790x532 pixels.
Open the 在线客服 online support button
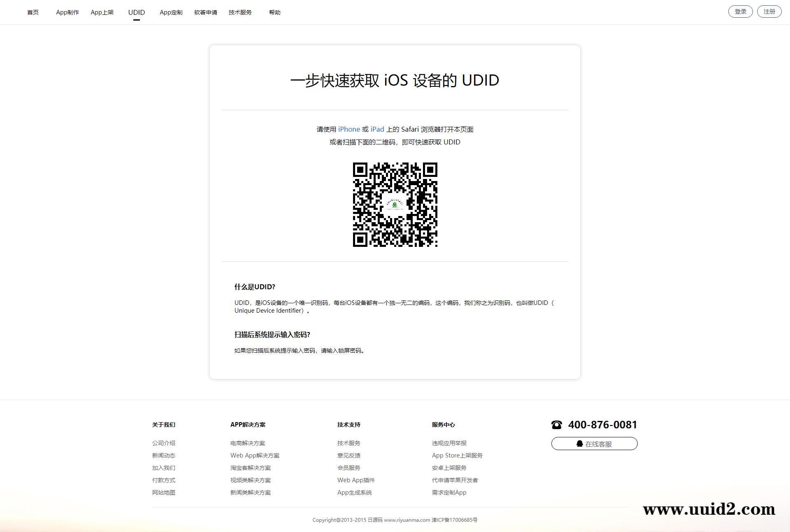point(594,444)
